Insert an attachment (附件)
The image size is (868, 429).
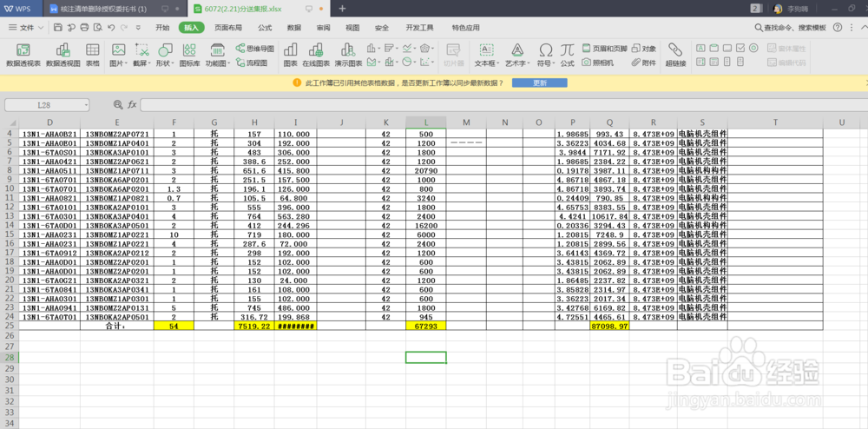644,63
